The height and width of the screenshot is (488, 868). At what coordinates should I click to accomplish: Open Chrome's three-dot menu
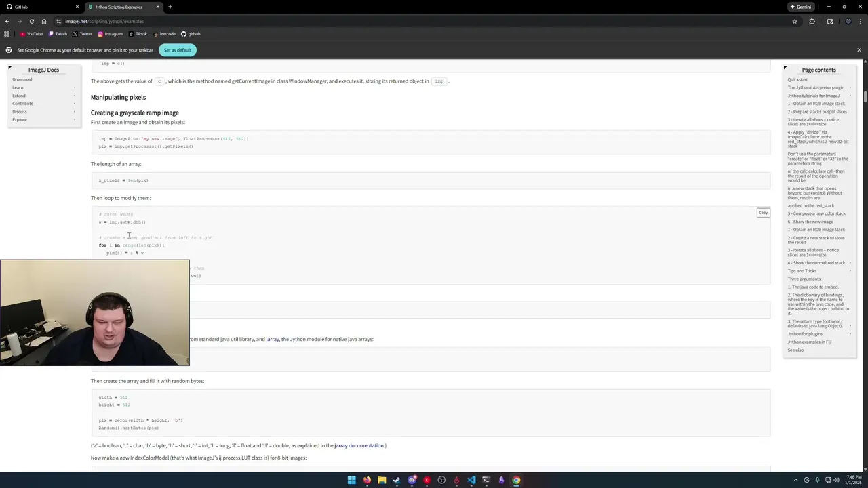coord(859,21)
